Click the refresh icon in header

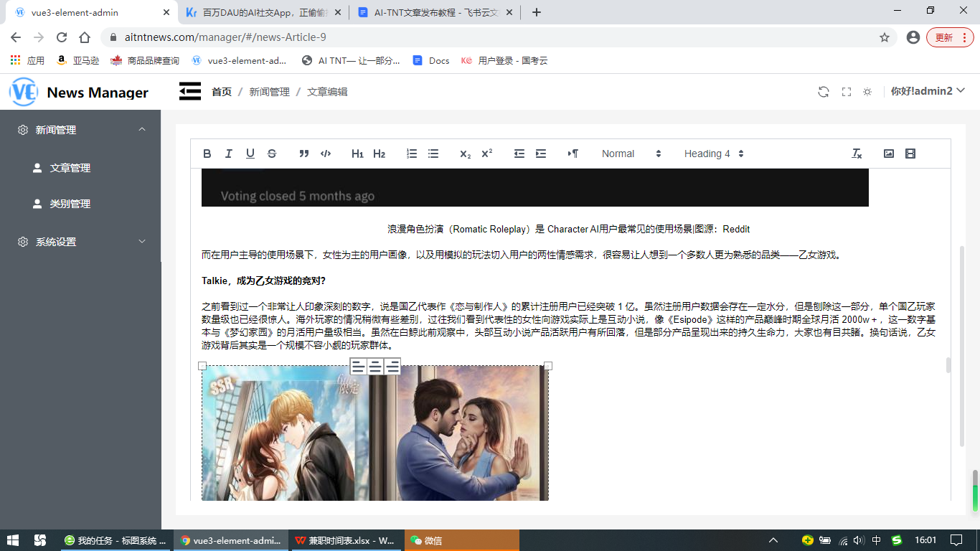pos(824,92)
